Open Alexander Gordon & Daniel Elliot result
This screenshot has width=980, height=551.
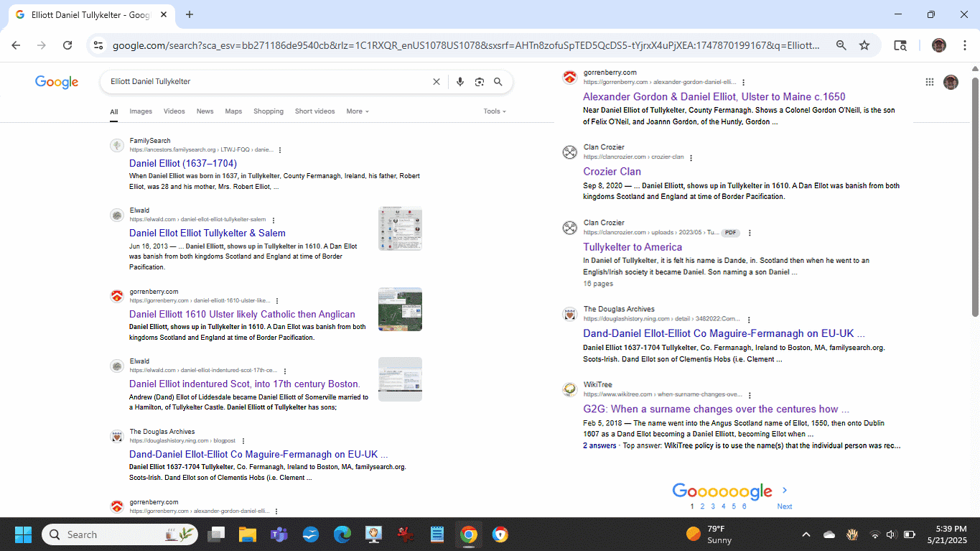pyautogui.click(x=714, y=96)
